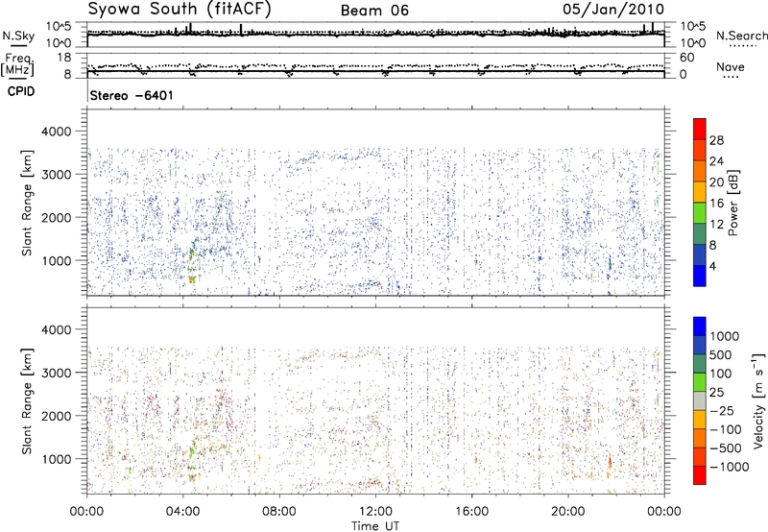Viewport: 768px width, 532px height.
Task: Select the 'Beam 06' header label
Action: [x=374, y=11]
